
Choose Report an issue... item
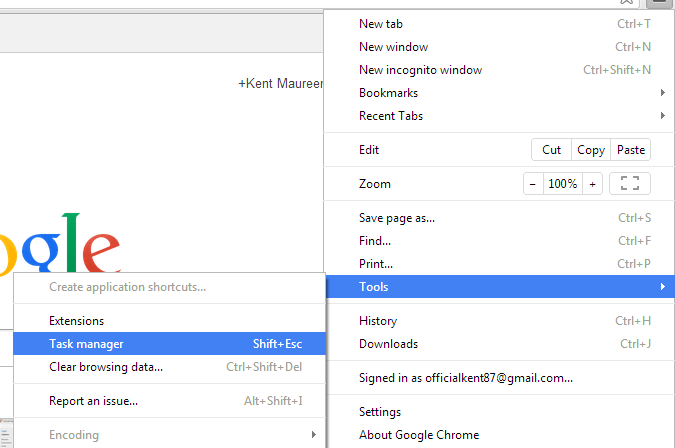click(x=169, y=401)
